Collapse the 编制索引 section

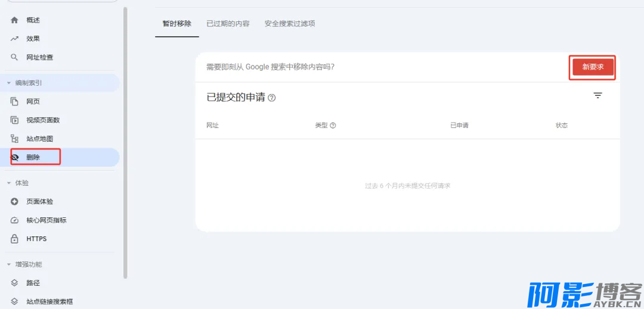pyautogui.click(x=9, y=83)
